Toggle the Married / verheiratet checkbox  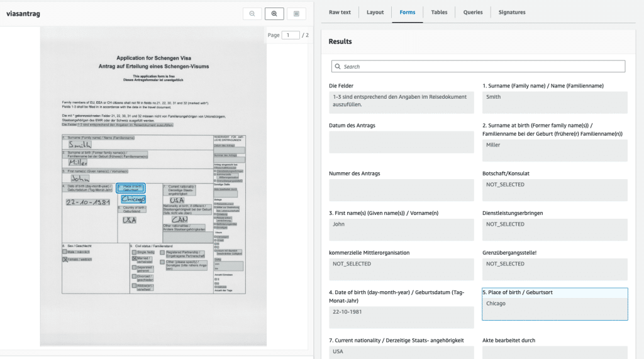[133, 258]
